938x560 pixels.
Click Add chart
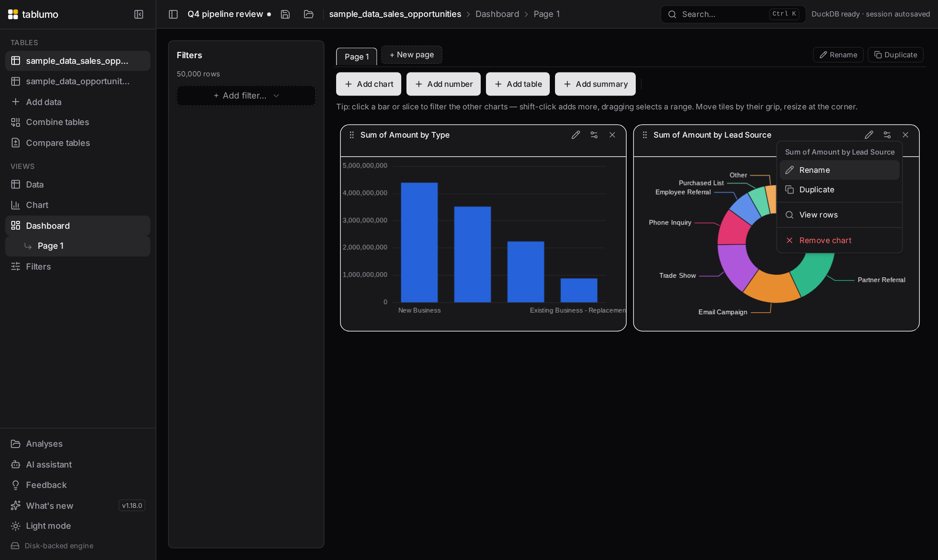369,84
